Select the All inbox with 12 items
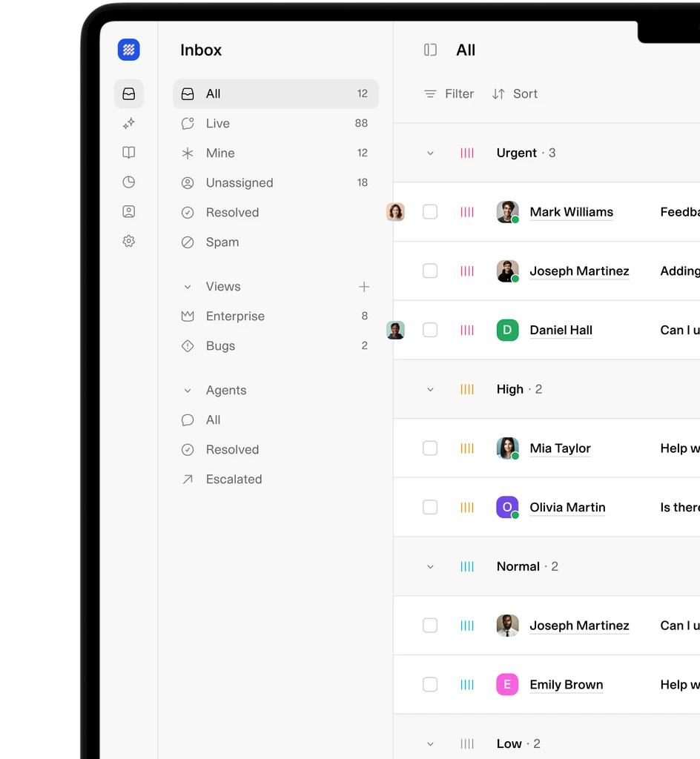The image size is (700, 759). click(x=275, y=94)
